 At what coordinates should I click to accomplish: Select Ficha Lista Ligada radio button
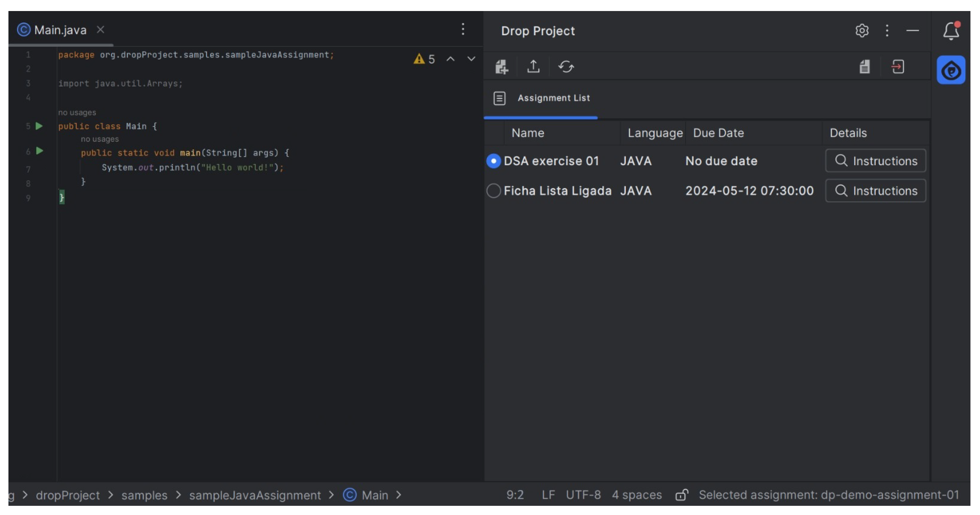493,191
